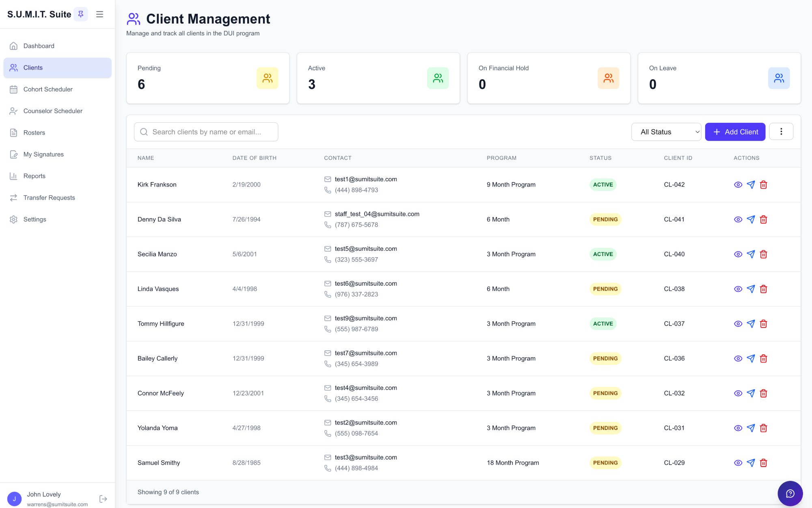View Bailey Callerly with eye icon
The height and width of the screenshot is (508, 812).
738,358
